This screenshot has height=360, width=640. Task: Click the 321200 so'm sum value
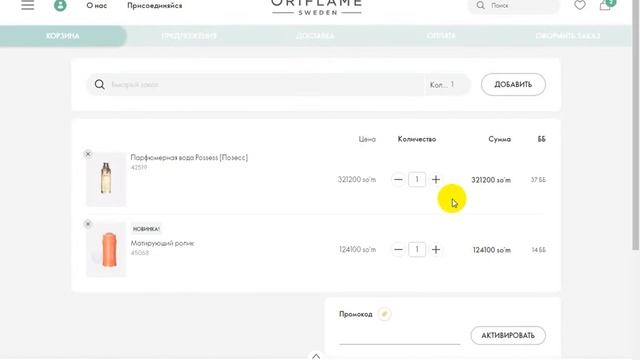click(x=491, y=180)
